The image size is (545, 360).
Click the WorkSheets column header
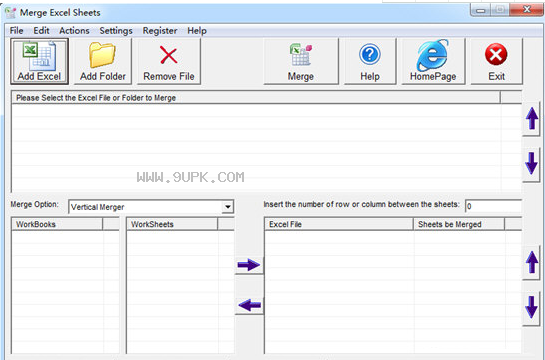[172, 224]
